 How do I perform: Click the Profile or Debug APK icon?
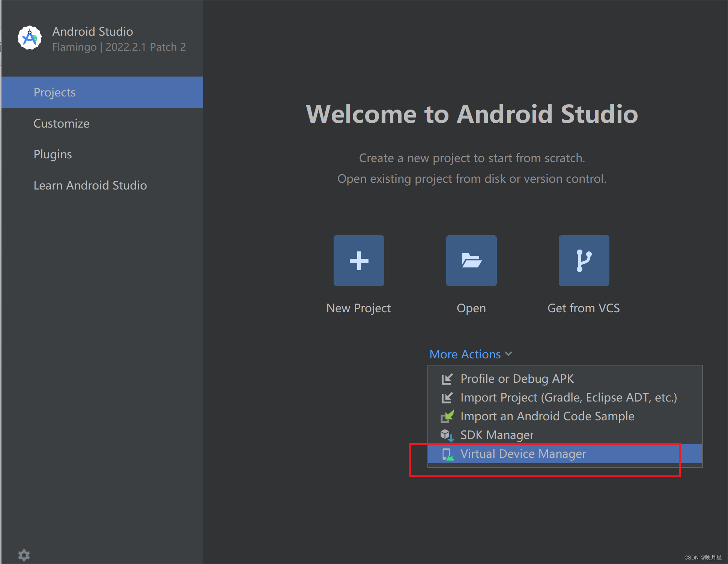(447, 379)
